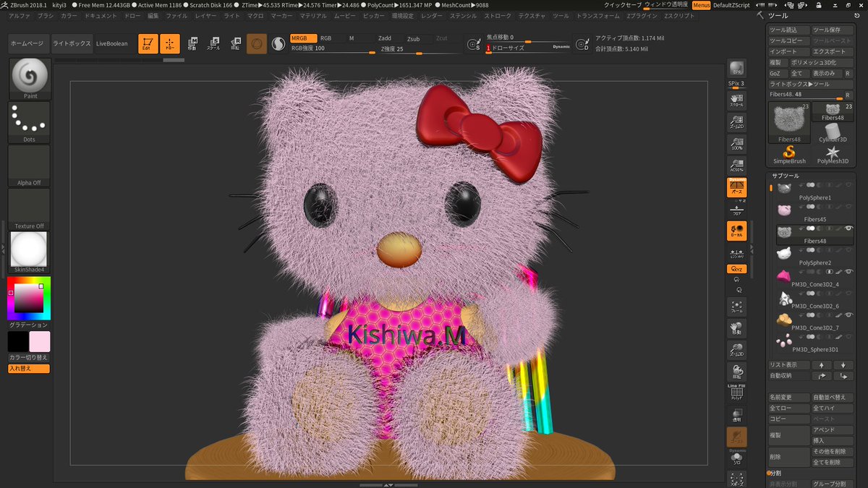Activate the Edit mode button
The height and width of the screenshot is (488, 868).
(x=148, y=44)
